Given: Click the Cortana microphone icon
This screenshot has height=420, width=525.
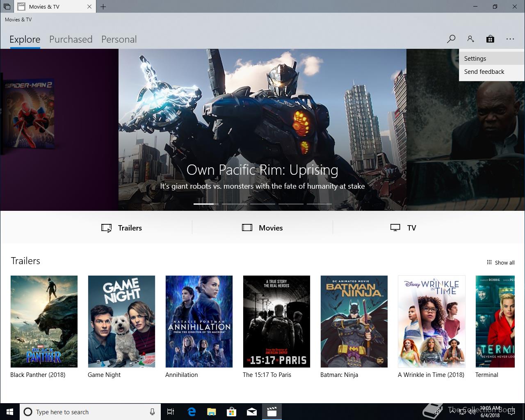Looking at the screenshot, I should (x=152, y=412).
